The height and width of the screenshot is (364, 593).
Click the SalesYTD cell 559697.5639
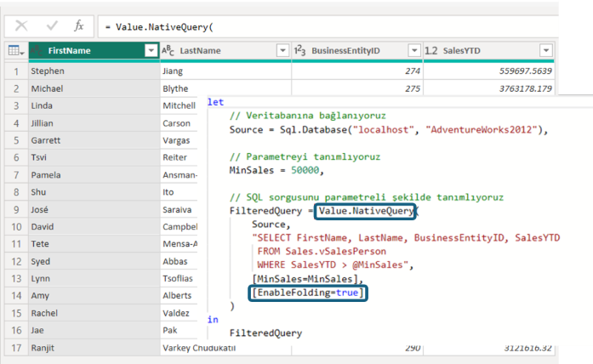(x=489, y=71)
